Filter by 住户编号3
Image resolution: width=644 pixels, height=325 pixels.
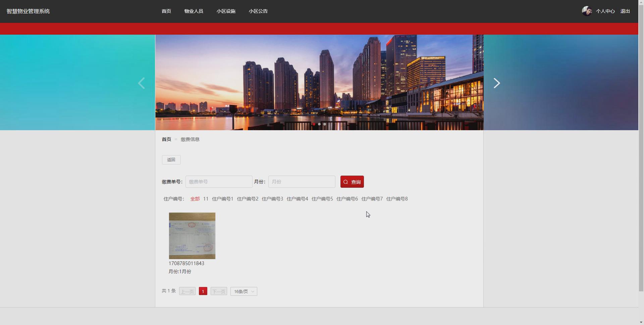coord(272,199)
